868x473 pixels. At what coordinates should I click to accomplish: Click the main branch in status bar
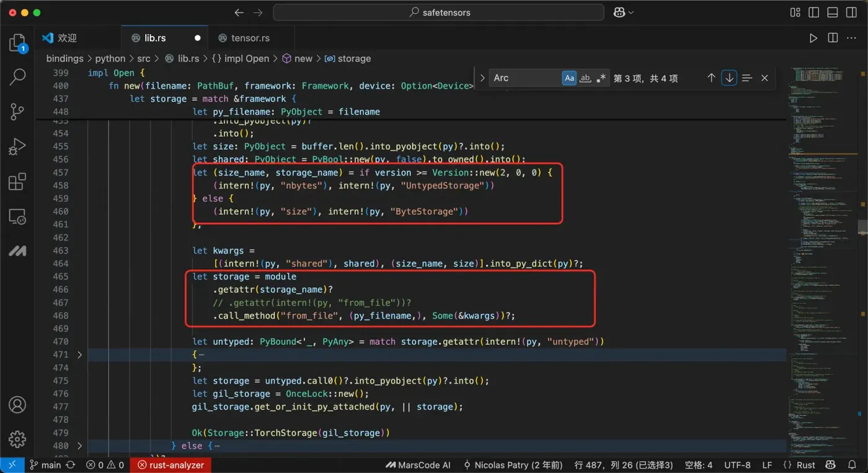click(45, 465)
